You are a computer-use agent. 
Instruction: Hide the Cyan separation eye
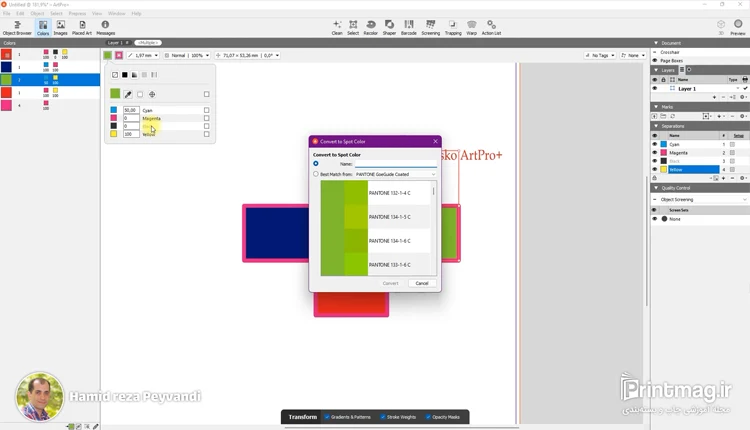click(655, 144)
